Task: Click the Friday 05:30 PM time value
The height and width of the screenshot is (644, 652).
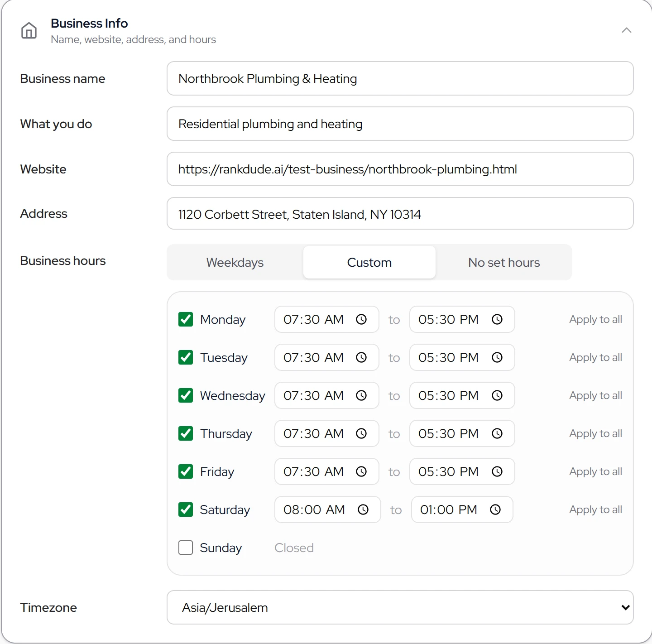Action: tap(448, 471)
